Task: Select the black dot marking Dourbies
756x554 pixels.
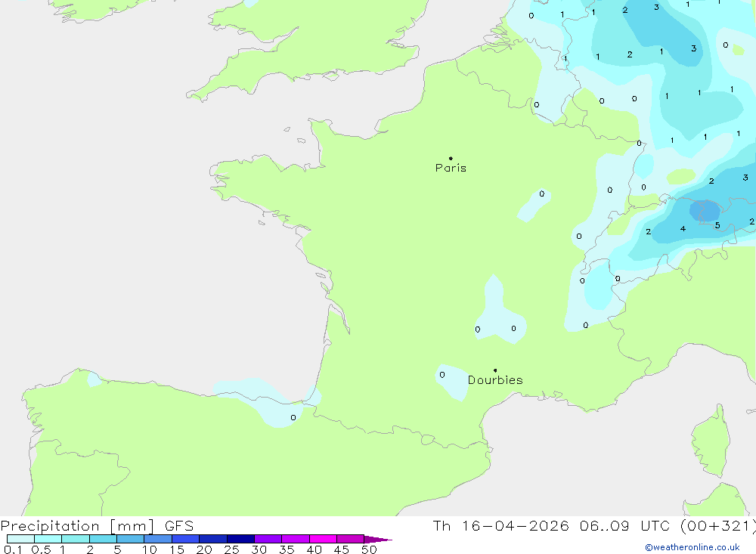Action: coord(495,370)
